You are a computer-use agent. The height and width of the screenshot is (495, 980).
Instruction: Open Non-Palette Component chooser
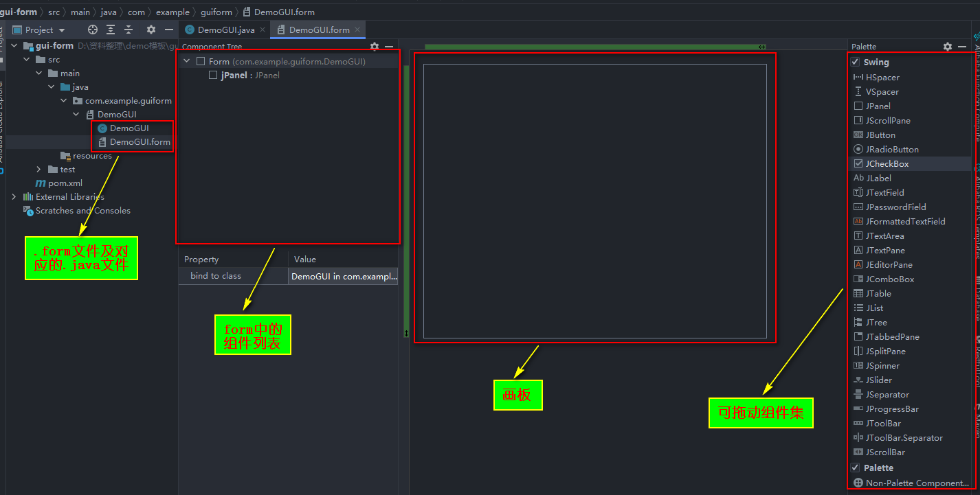[911, 483]
